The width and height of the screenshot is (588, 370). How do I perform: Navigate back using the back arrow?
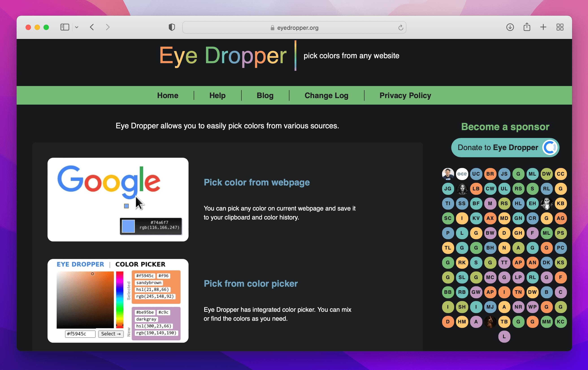point(92,27)
